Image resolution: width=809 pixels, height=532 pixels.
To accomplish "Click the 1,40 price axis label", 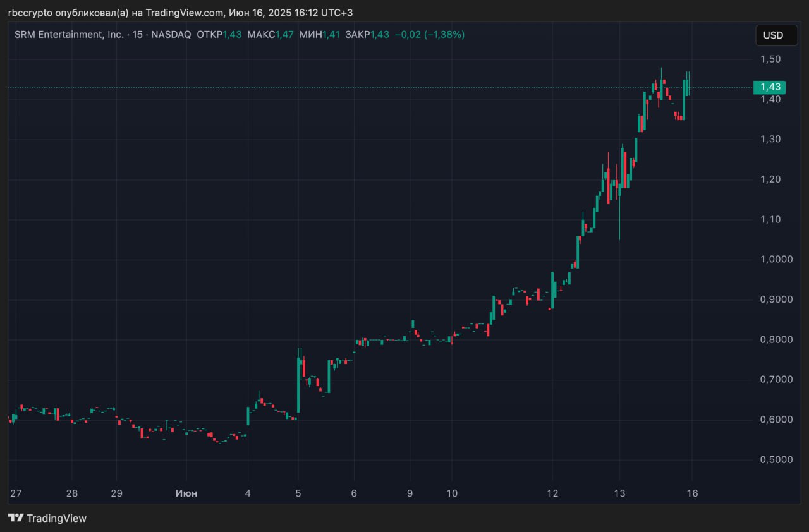I will coord(770,99).
